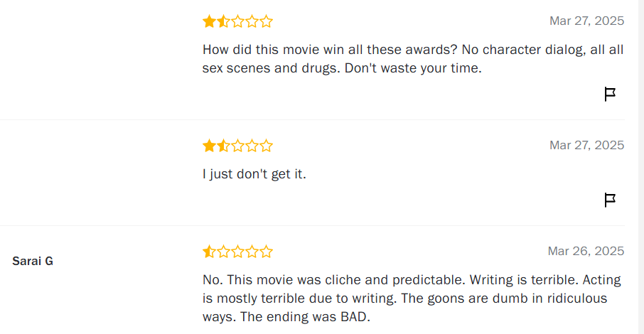
Task: Click the Mar 26, 2025 review date
Action: (x=586, y=251)
